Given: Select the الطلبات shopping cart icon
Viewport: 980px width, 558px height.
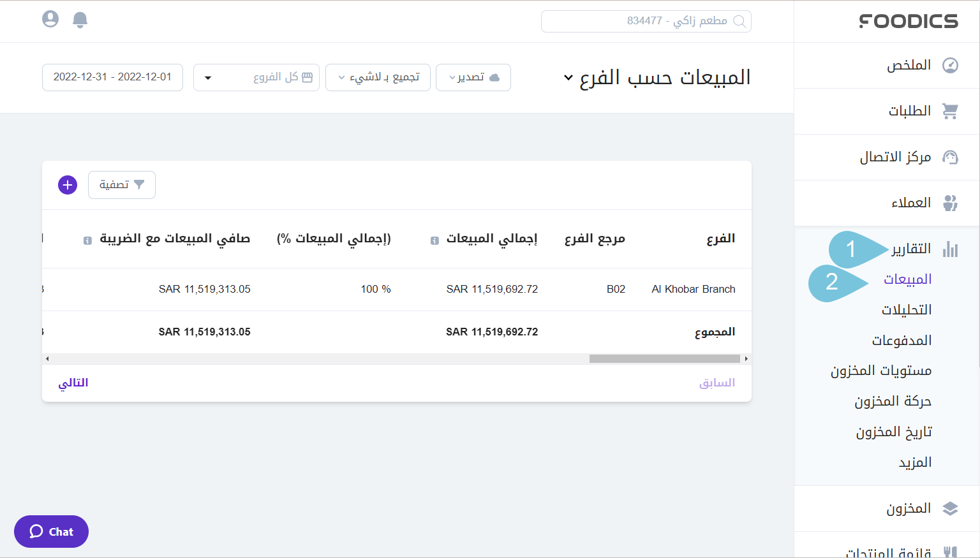Looking at the screenshot, I should [950, 110].
